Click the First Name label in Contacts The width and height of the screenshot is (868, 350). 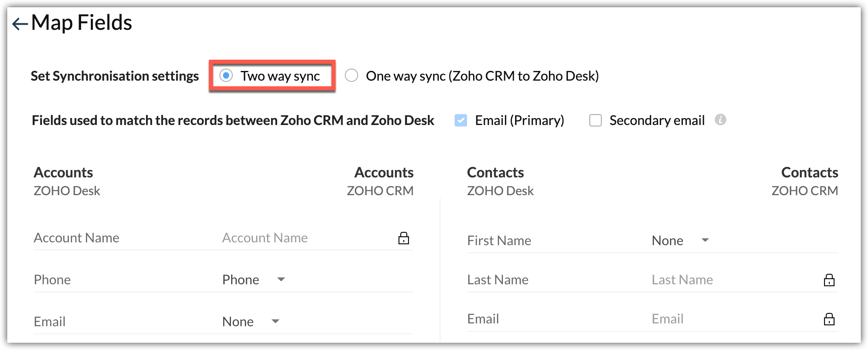(x=499, y=241)
